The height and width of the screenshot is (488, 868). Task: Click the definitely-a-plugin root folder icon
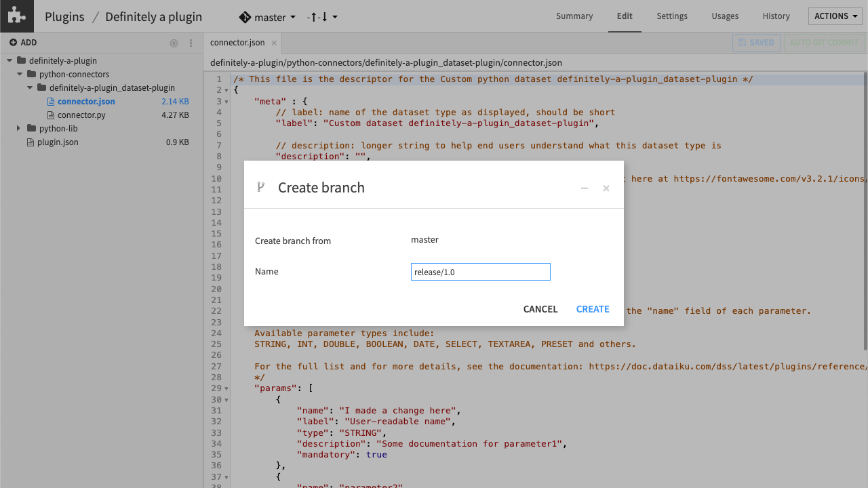pyautogui.click(x=22, y=61)
